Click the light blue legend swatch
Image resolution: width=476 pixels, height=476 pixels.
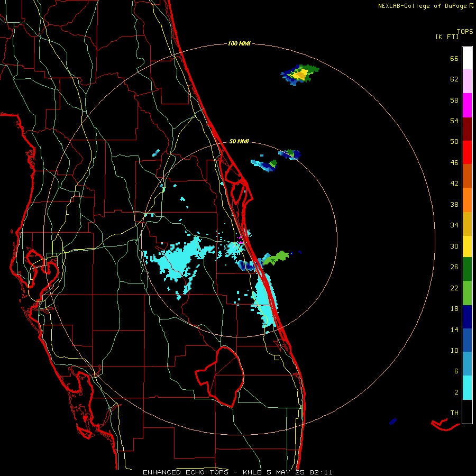pyautogui.click(x=467, y=364)
